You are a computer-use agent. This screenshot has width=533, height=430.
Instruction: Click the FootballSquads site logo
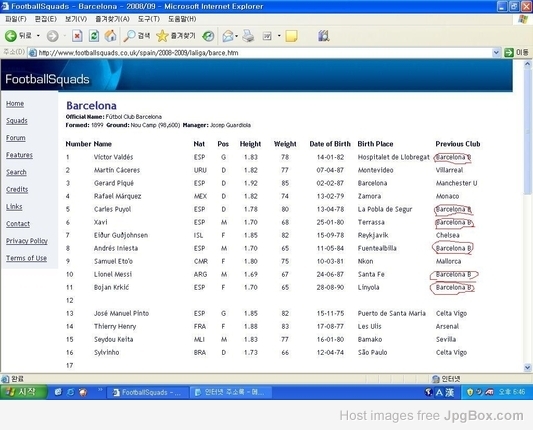pyautogui.click(x=47, y=79)
